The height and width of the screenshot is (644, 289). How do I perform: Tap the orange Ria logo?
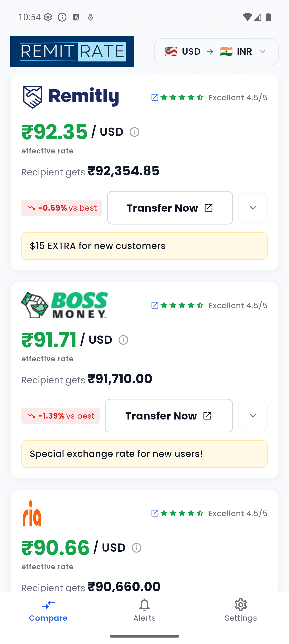pyautogui.click(x=32, y=513)
